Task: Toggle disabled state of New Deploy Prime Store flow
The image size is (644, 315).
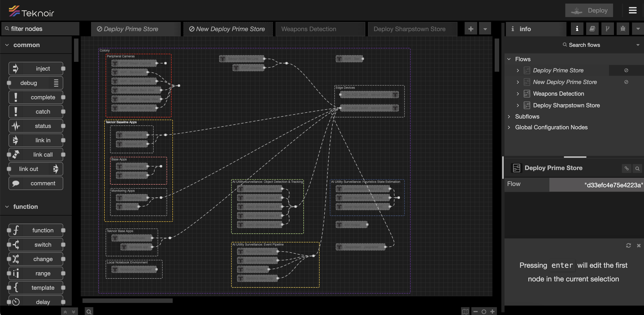Action: pyautogui.click(x=626, y=82)
